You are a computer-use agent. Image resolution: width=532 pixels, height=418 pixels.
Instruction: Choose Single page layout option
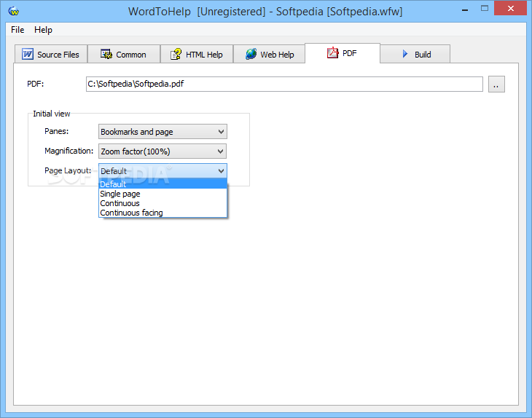click(x=163, y=194)
